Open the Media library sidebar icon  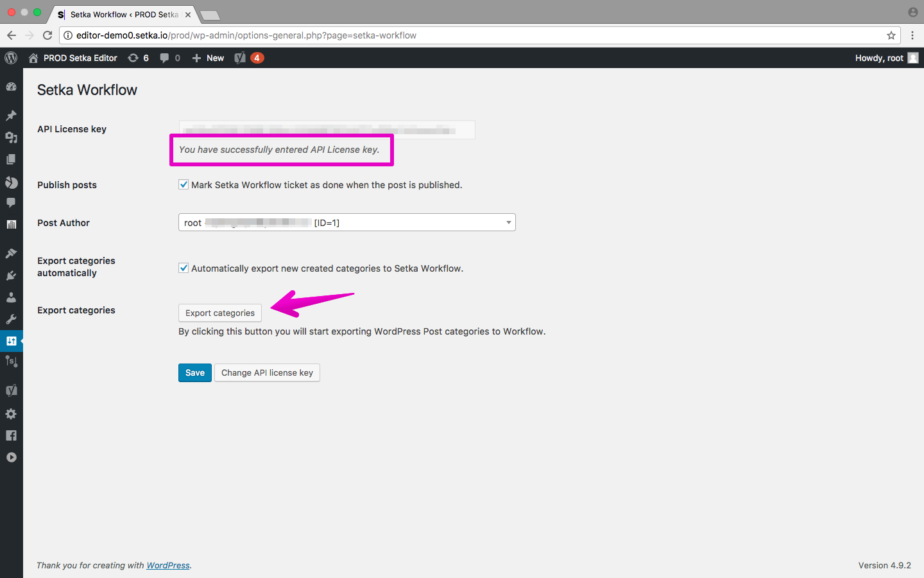(11, 137)
